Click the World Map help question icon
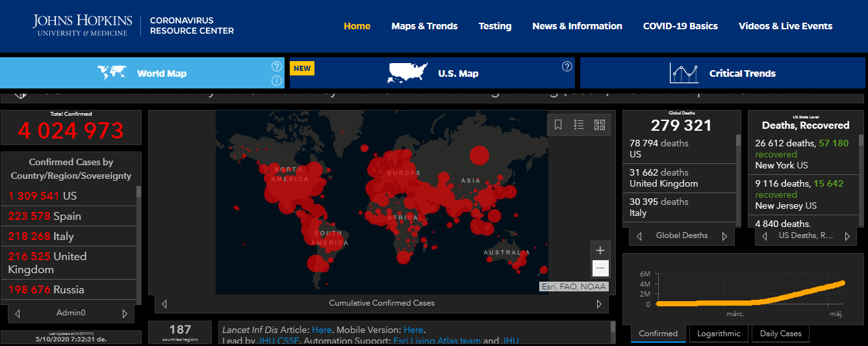Screen dimensions: 868x346 click(x=276, y=66)
